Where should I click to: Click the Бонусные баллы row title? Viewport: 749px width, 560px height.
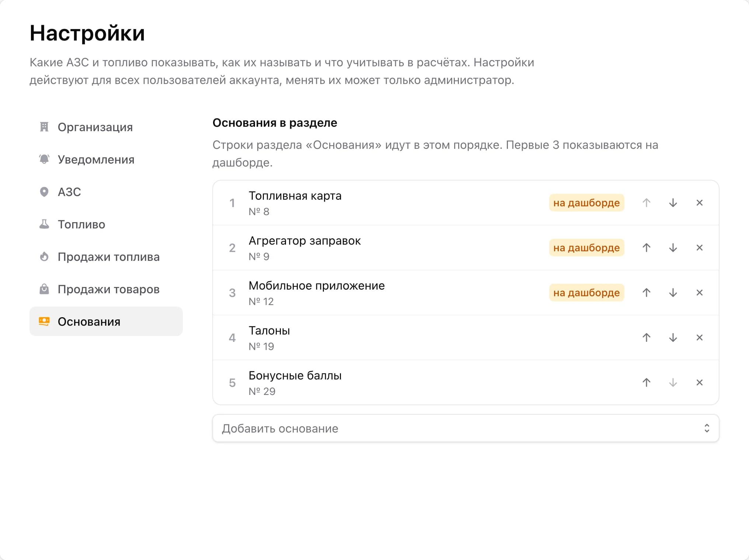295,375
